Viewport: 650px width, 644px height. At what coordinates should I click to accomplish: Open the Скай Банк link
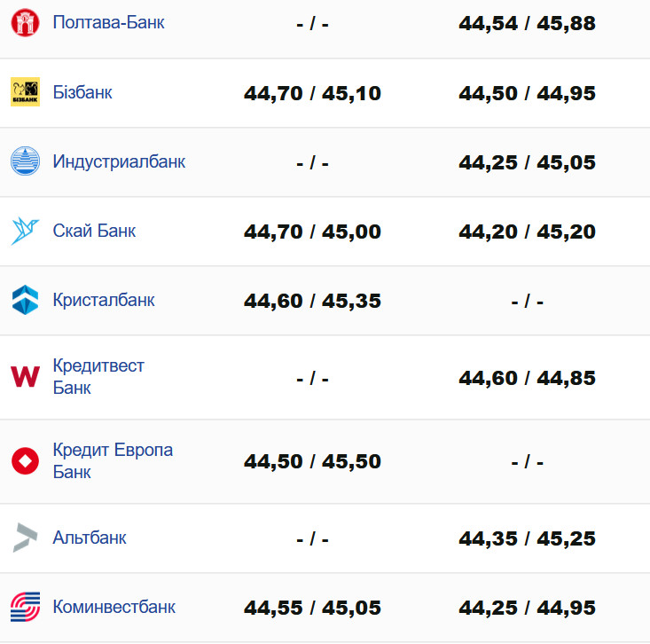coord(94,231)
